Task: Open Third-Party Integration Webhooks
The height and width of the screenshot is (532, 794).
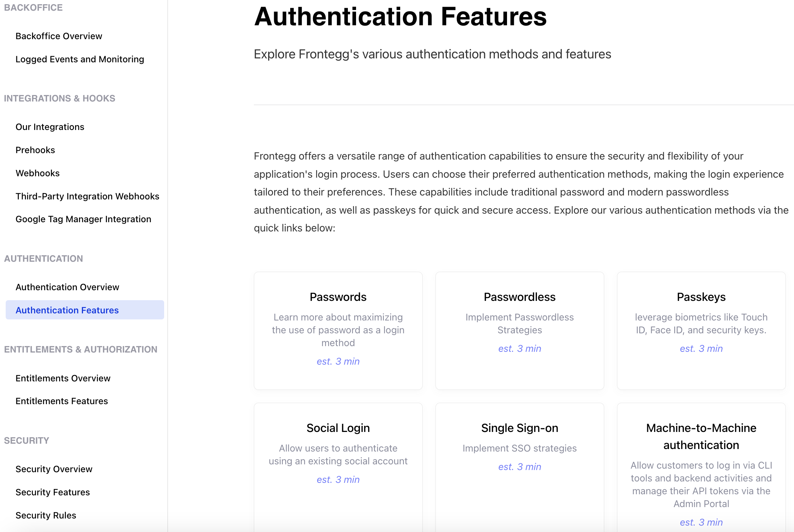Action: pos(87,196)
